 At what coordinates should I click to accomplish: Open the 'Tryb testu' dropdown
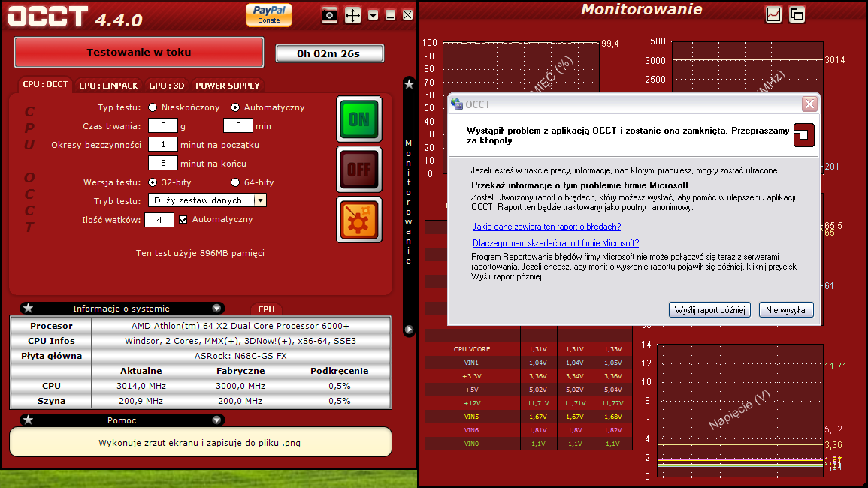click(x=207, y=200)
